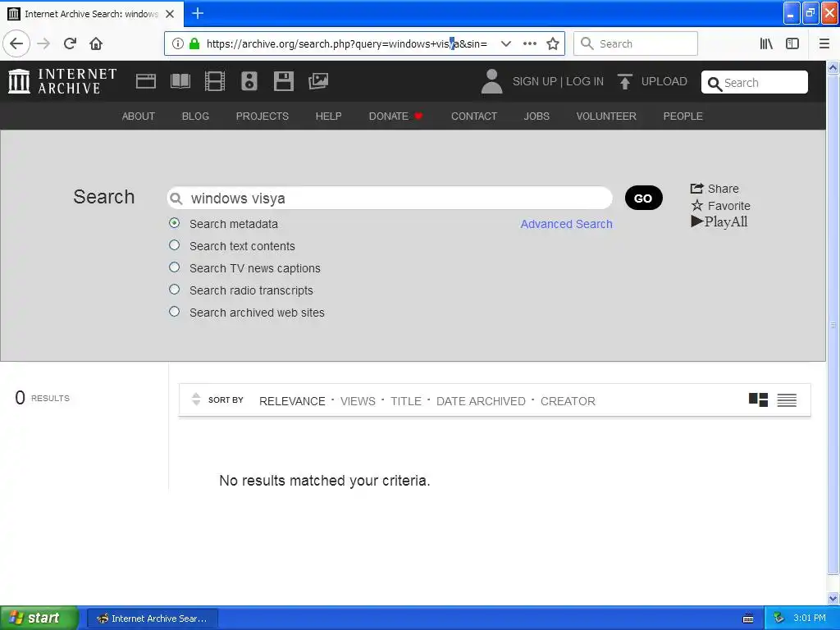
Task: Click the browser toolbar Search field
Action: tap(636, 43)
